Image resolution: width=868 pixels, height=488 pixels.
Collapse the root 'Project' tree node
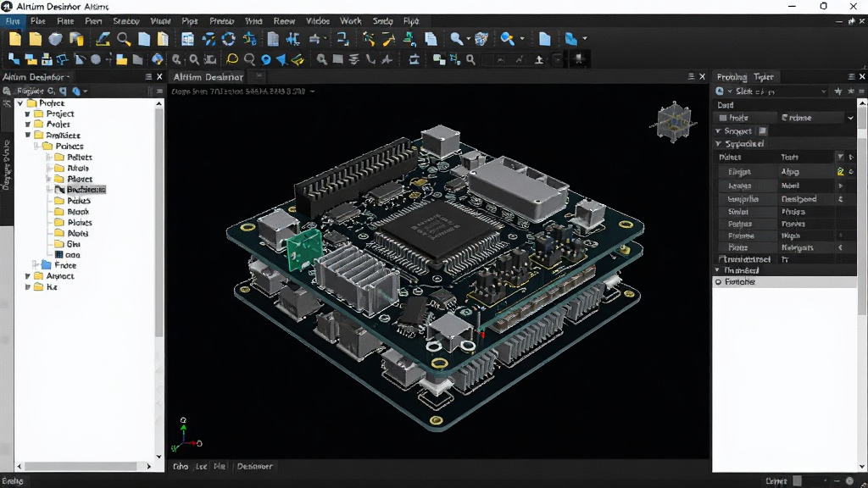[20, 103]
